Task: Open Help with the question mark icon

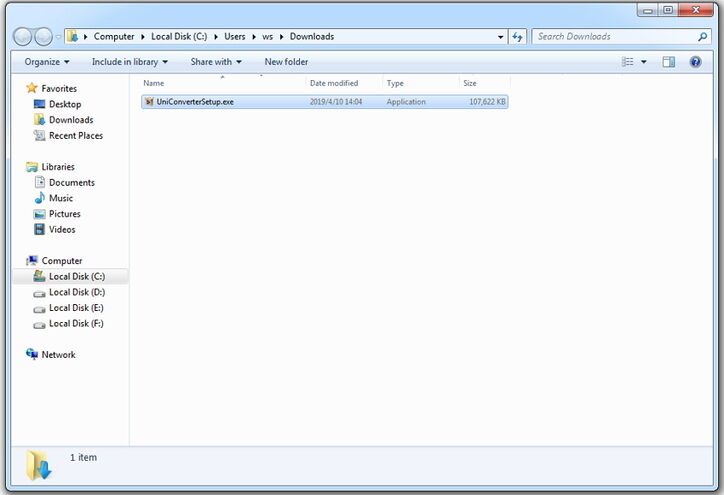Action: coord(695,62)
